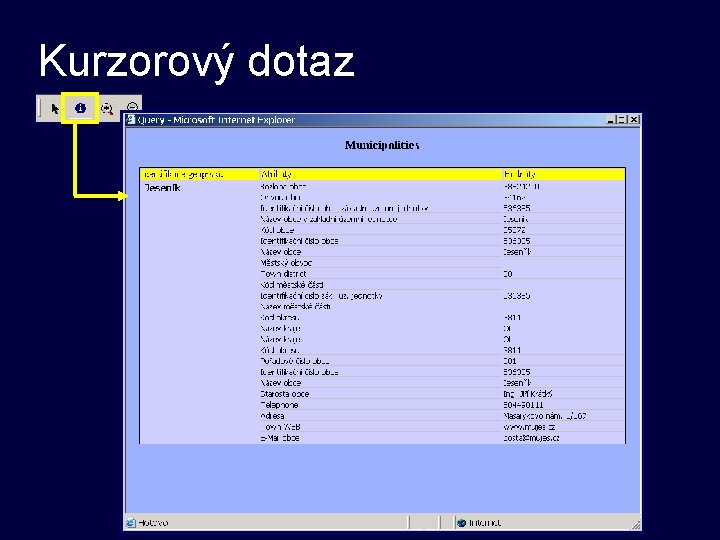Screen dimensions: 720x540
Task: Click the Query window resize grip
Action: coord(636,524)
